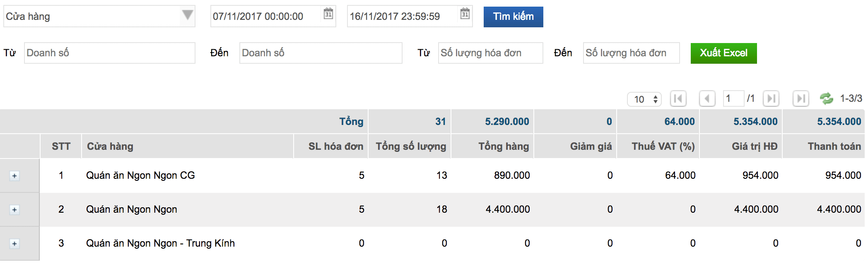
Task: Refresh the report table
Action: 826,98
